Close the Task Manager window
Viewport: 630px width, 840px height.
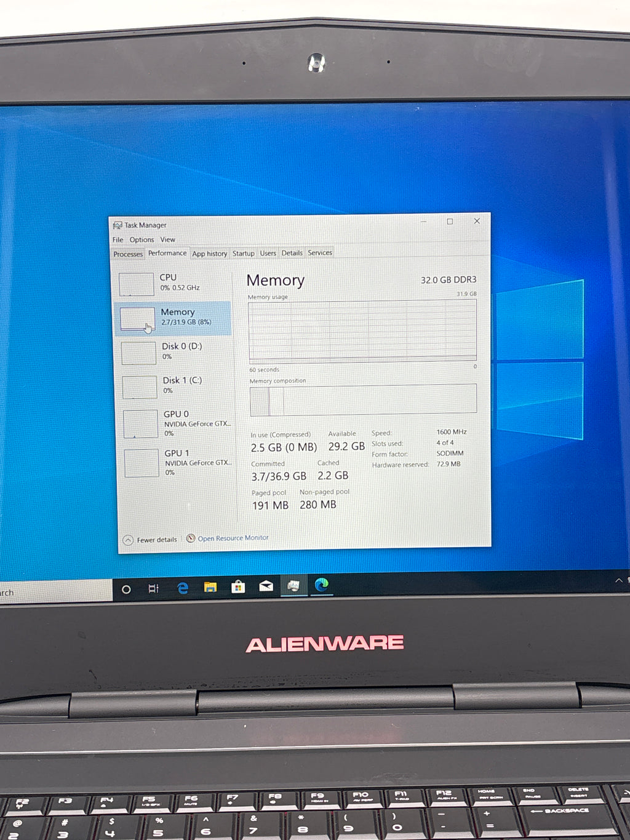(x=477, y=221)
